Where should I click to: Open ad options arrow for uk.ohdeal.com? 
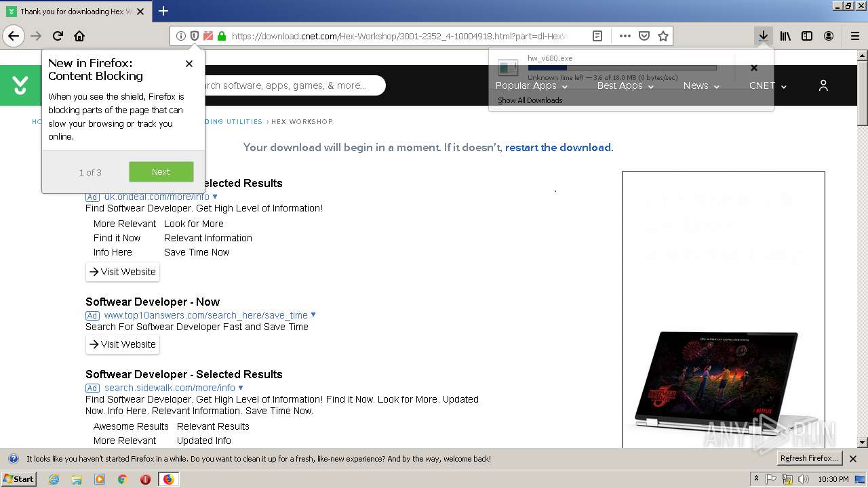point(215,197)
